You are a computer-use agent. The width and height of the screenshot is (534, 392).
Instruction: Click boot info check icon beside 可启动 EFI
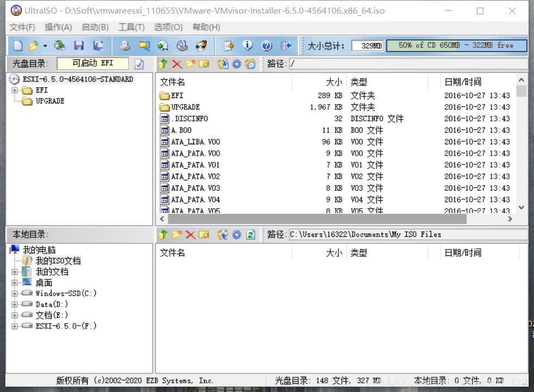coord(139,64)
